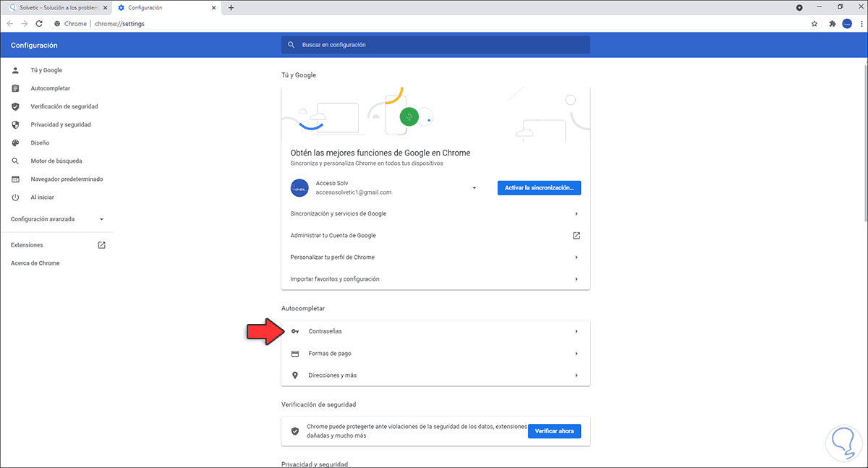
Task: Click the external link icon for Administrar tu Cuenta de Google
Action: click(576, 236)
